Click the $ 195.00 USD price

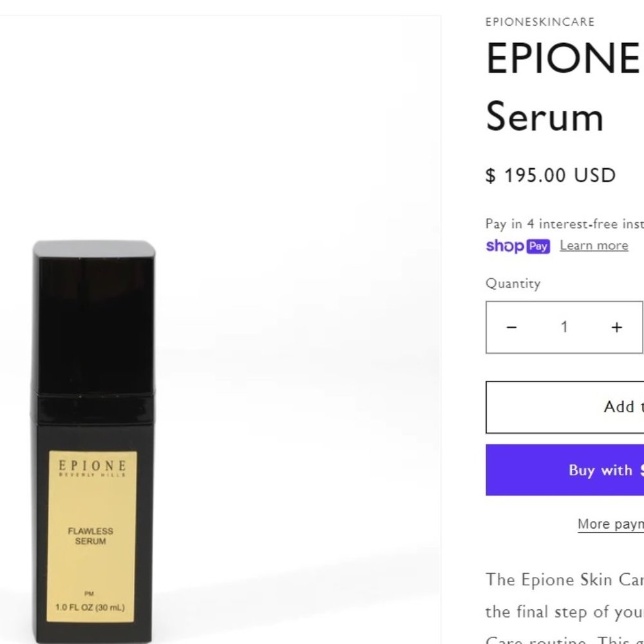(x=551, y=175)
